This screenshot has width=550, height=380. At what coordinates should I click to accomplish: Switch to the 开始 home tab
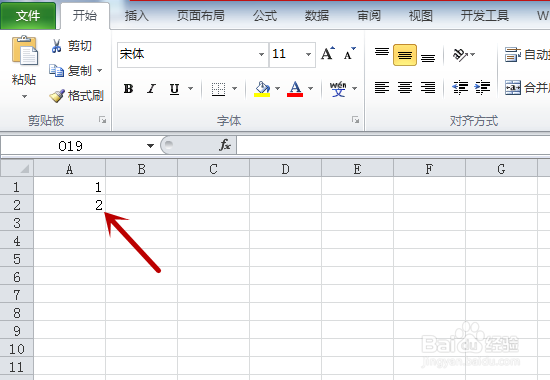click(x=85, y=16)
